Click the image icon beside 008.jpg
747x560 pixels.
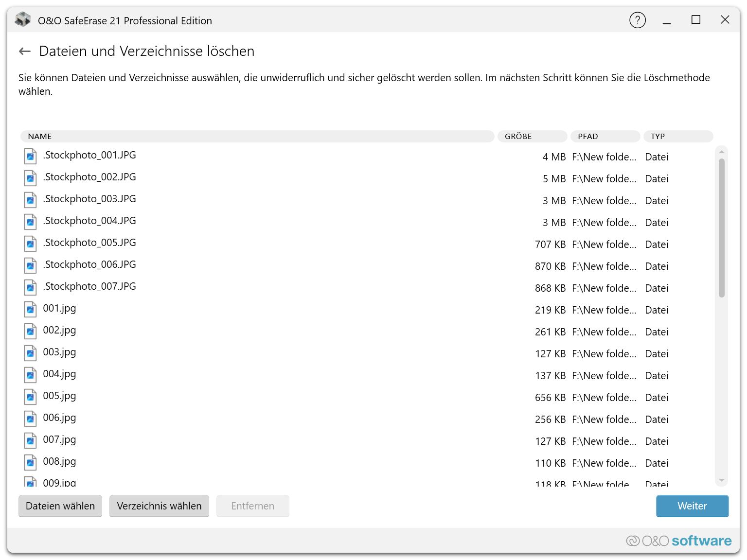point(30,462)
